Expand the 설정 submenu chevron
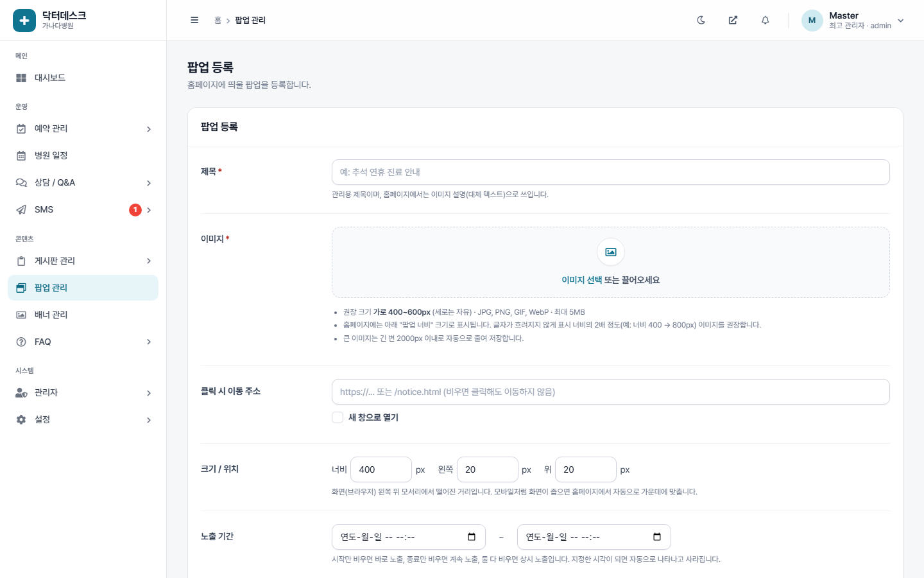Screen dimensions: 924x578 point(149,420)
